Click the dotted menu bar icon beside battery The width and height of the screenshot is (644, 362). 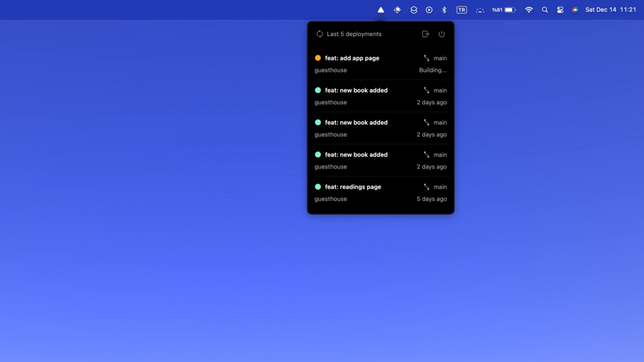point(480,10)
